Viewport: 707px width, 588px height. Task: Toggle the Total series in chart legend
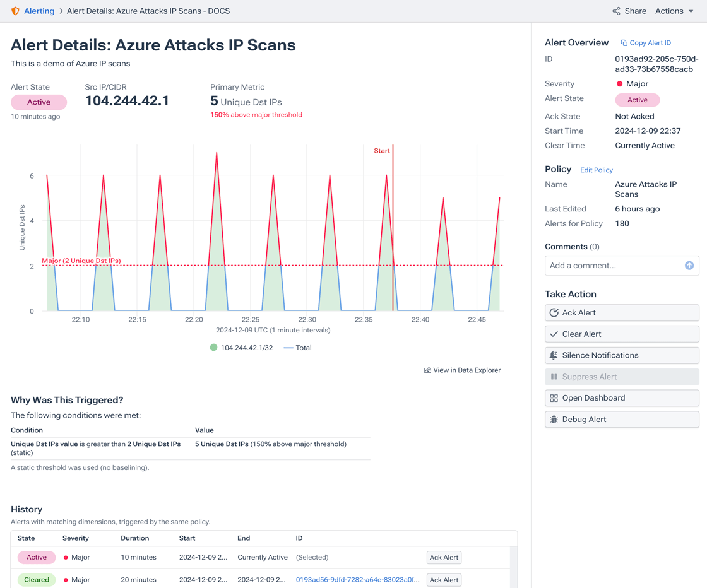[x=297, y=348]
